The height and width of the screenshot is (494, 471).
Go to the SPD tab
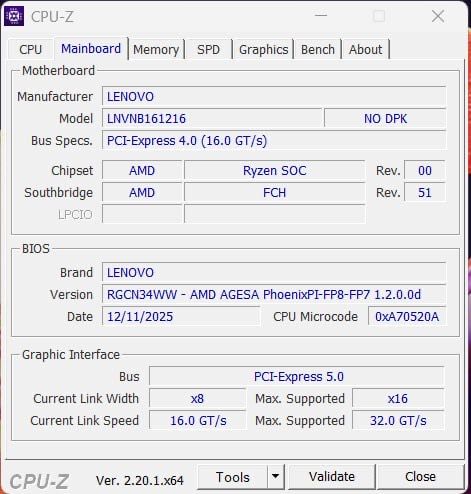click(x=208, y=50)
